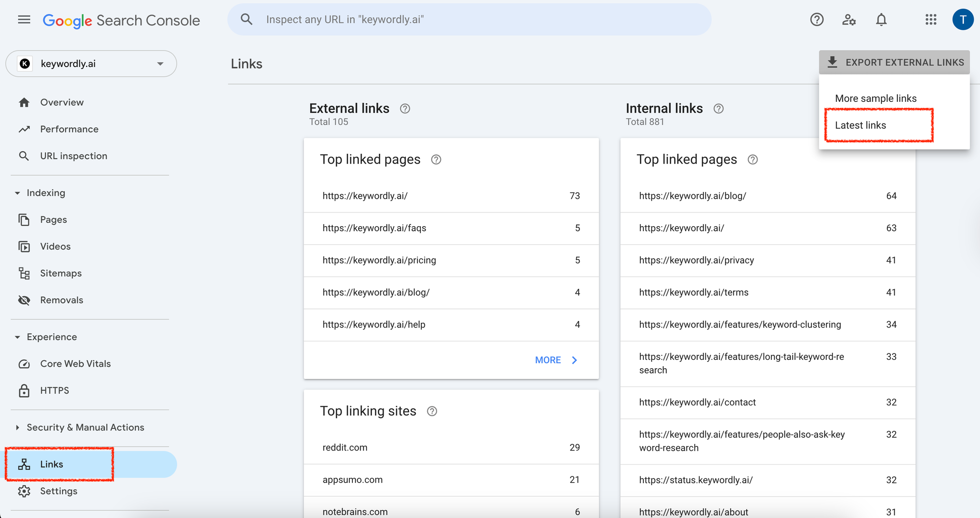Open appsumo.com linking site row

click(451, 480)
